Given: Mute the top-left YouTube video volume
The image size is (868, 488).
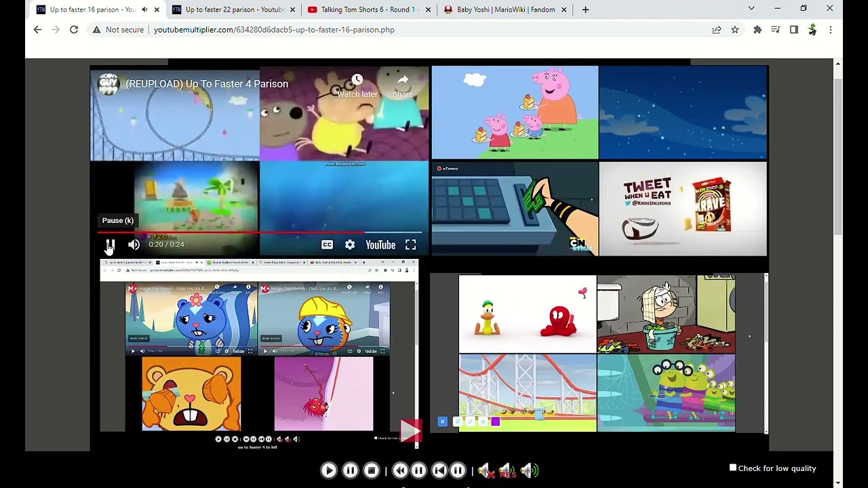Looking at the screenshot, I should (134, 245).
